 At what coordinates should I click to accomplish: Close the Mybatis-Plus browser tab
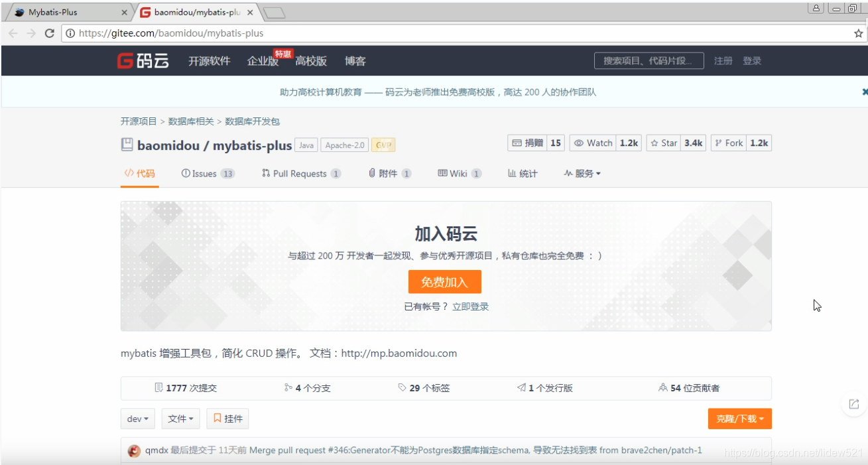[x=125, y=13]
